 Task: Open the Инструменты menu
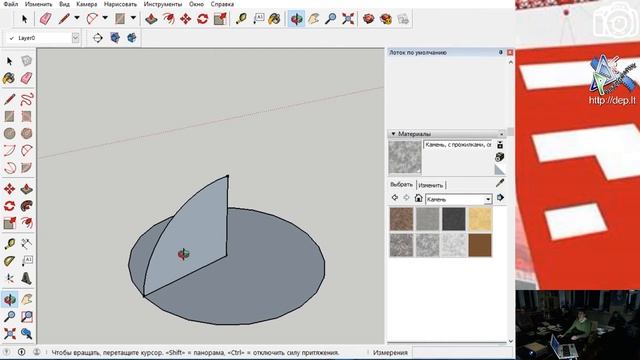click(162, 4)
